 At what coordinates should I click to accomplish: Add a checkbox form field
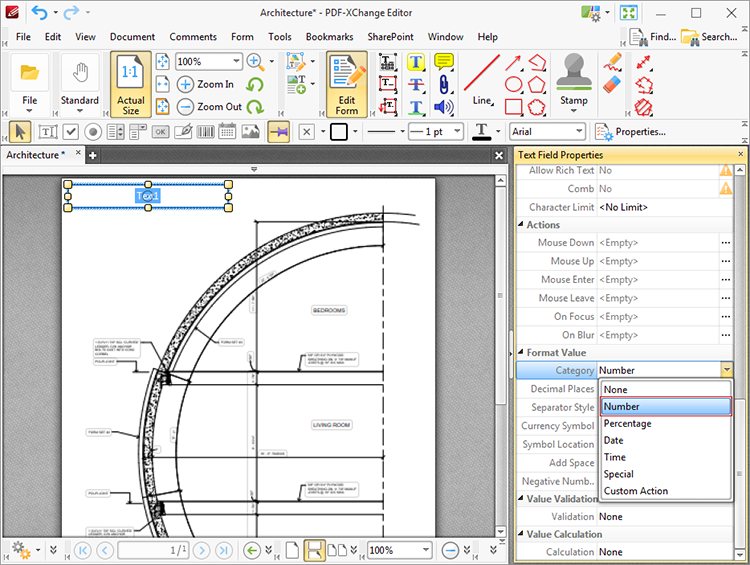71,131
